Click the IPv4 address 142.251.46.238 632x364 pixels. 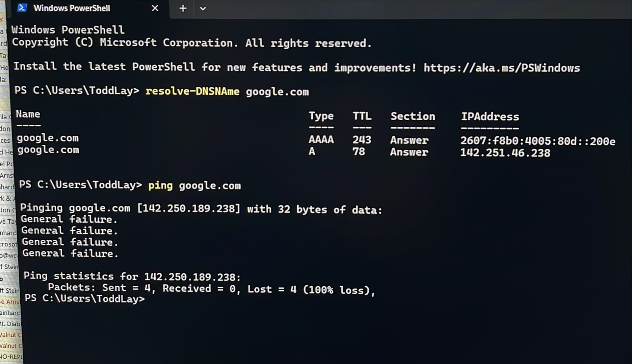(505, 153)
